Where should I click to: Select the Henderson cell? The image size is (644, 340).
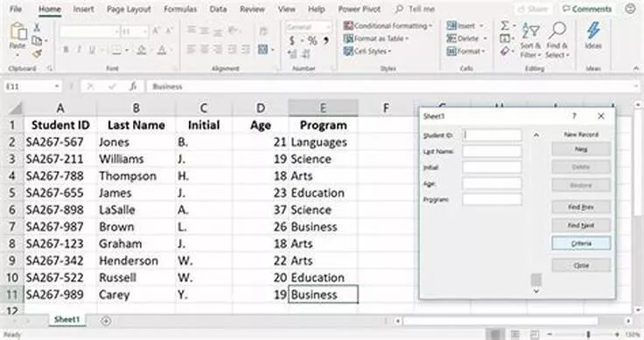coord(136,260)
